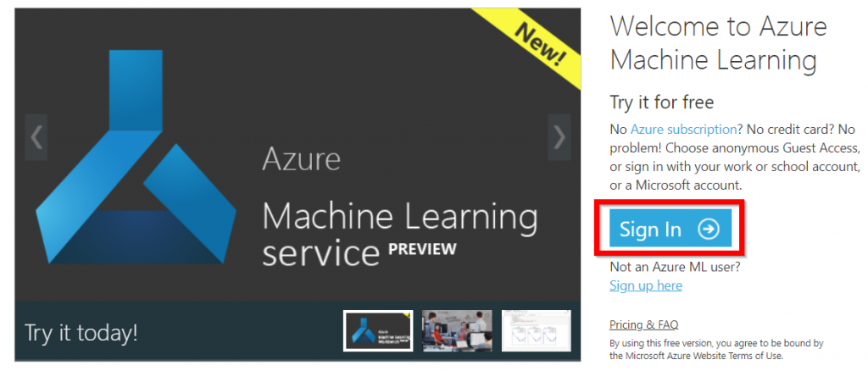Click the circled arrow icon inside Sign In
The height and width of the screenshot is (371, 868).
click(708, 230)
